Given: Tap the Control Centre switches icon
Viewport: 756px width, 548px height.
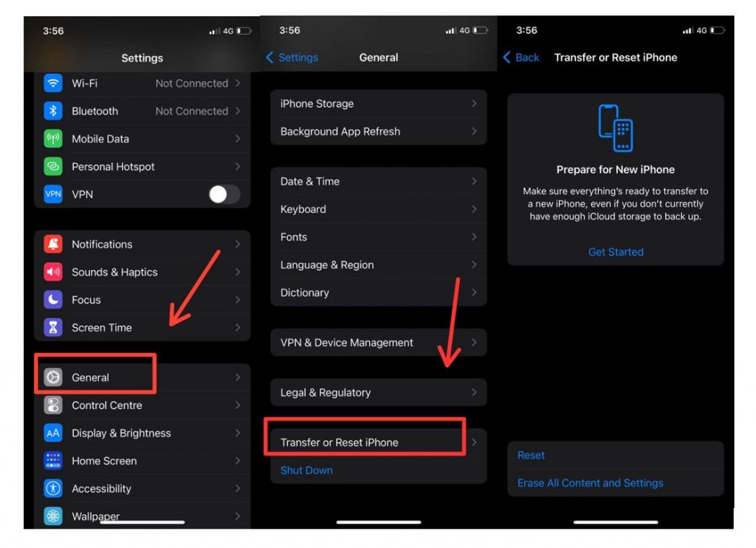Looking at the screenshot, I should coord(53,405).
